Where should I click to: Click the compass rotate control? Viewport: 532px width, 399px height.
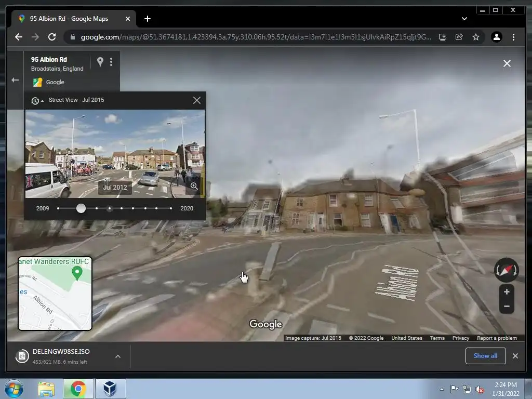(506, 270)
